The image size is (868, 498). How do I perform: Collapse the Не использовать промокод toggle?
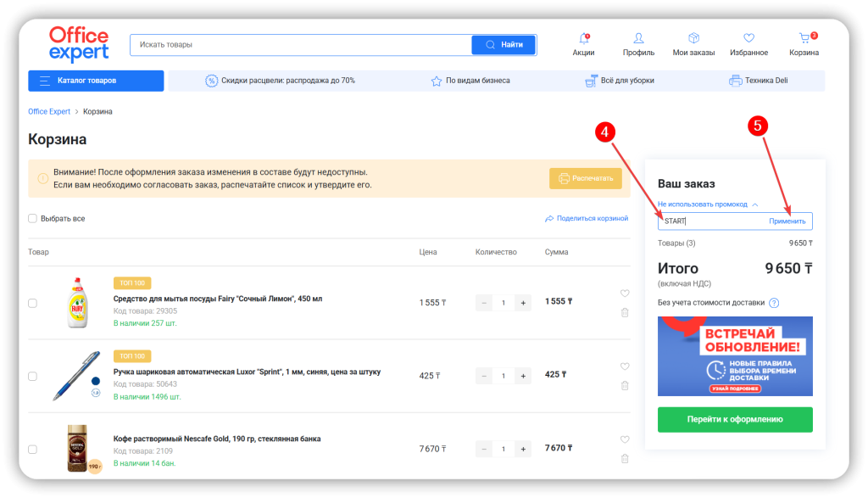[708, 204]
